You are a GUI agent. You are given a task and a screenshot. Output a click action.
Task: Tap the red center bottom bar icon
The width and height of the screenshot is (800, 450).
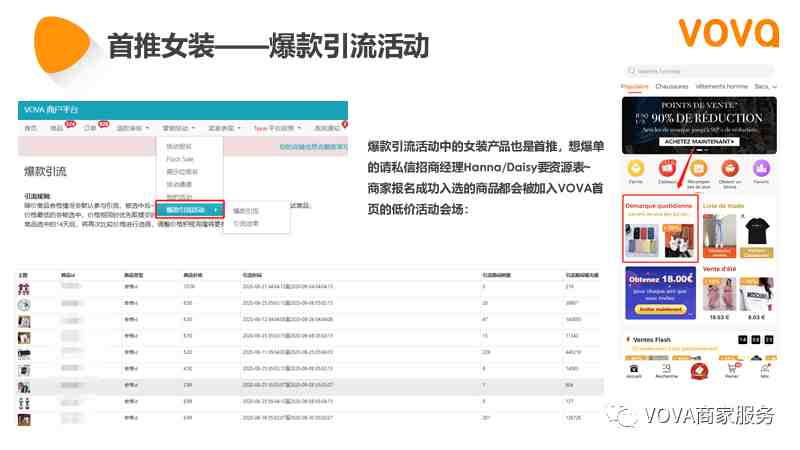coord(699,371)
